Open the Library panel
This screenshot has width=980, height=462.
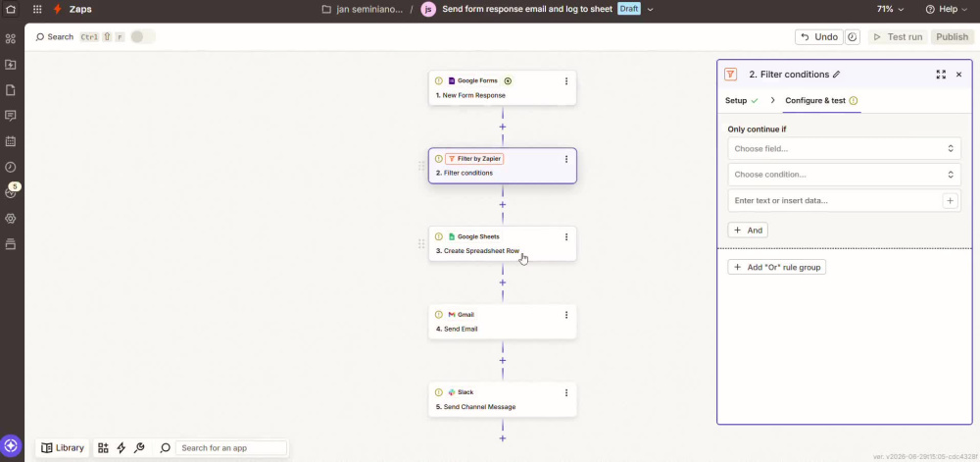(62, 447)
